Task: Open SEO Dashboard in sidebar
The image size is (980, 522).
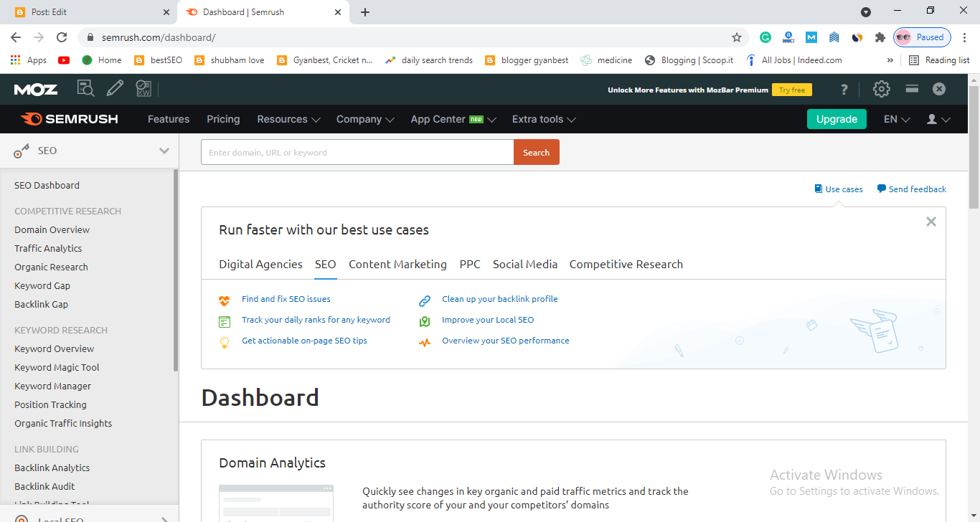Action: [x=47, y=185]
